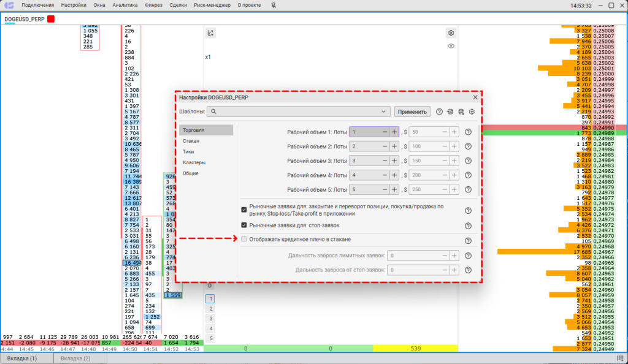Enable Отображать кредитное плечо в стакане checkbox
Screen dimensions: 628x364
coord(244,239)
